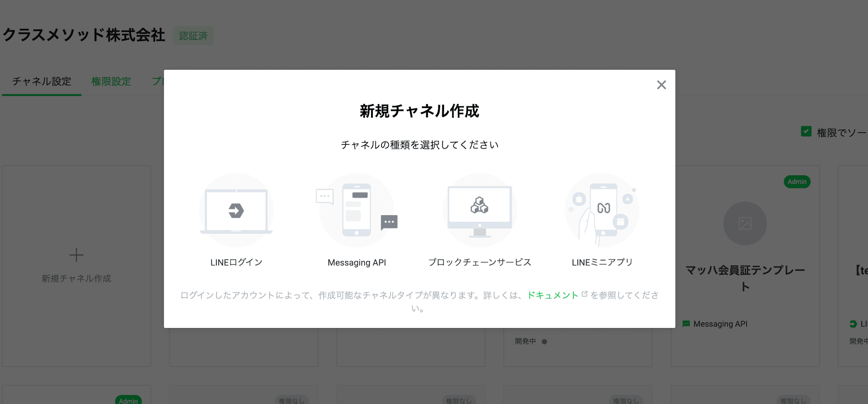The image size is (868, 404).
Task: Click the チャネルの種類を選択してください subtitle
Action: 420,145
